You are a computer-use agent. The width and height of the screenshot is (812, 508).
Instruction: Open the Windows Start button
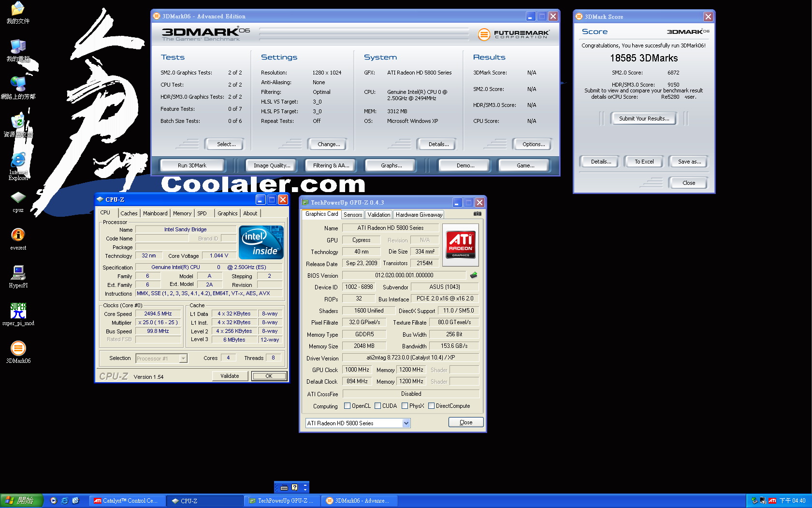coord(21,501)
